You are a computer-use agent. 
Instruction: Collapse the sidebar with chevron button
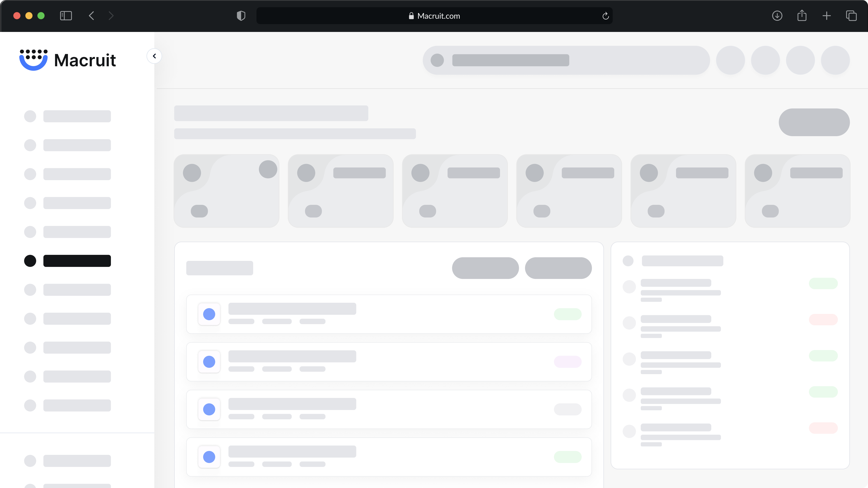[154, 56]
